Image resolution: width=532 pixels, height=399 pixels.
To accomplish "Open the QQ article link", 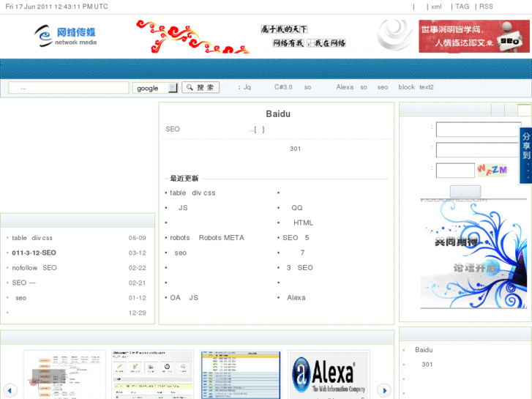I will coord(296,208).
